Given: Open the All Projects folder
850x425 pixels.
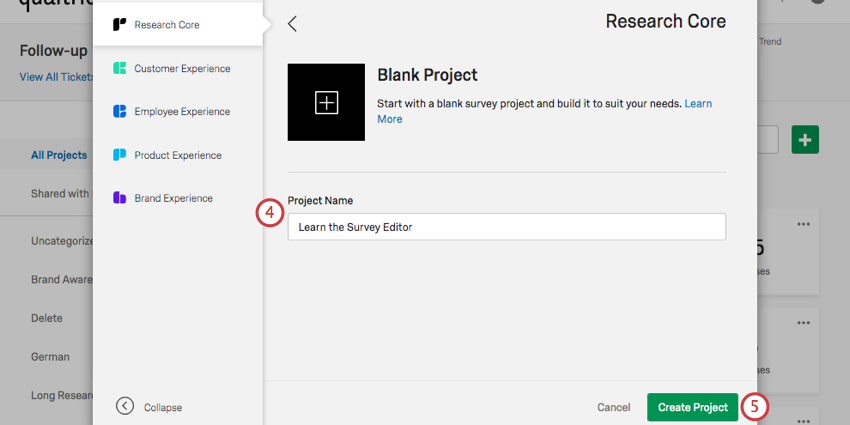Looking at the screenshot, I should pos(58,155).
